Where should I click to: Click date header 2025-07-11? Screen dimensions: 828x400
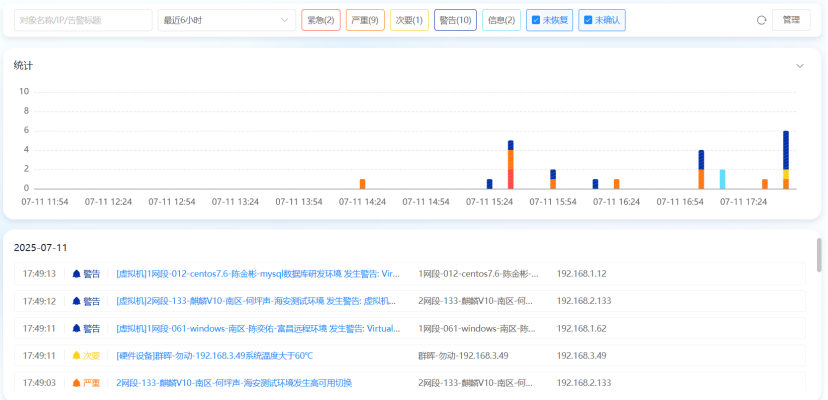[x=41, y=247]
